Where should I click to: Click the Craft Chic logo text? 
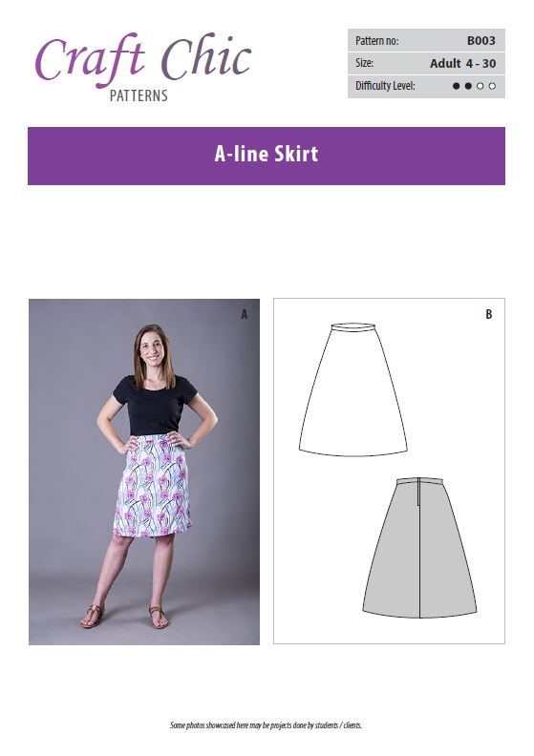143,60
